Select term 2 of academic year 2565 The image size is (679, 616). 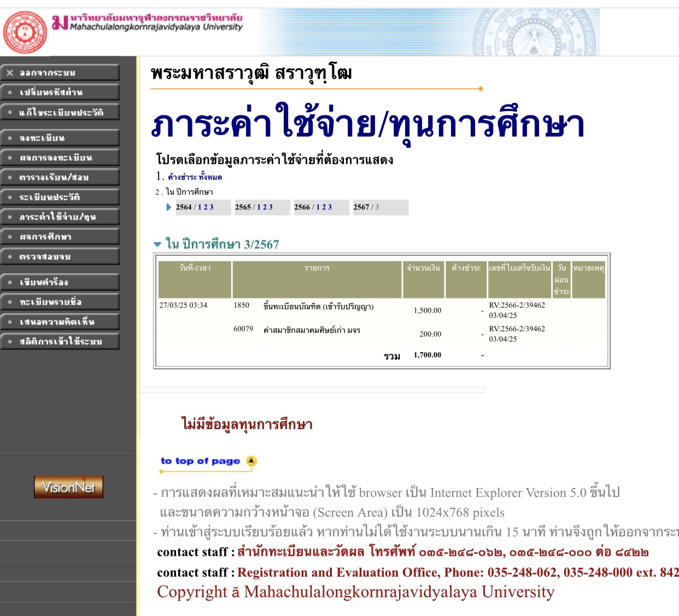pyautogui.click(x=265, y=207)
